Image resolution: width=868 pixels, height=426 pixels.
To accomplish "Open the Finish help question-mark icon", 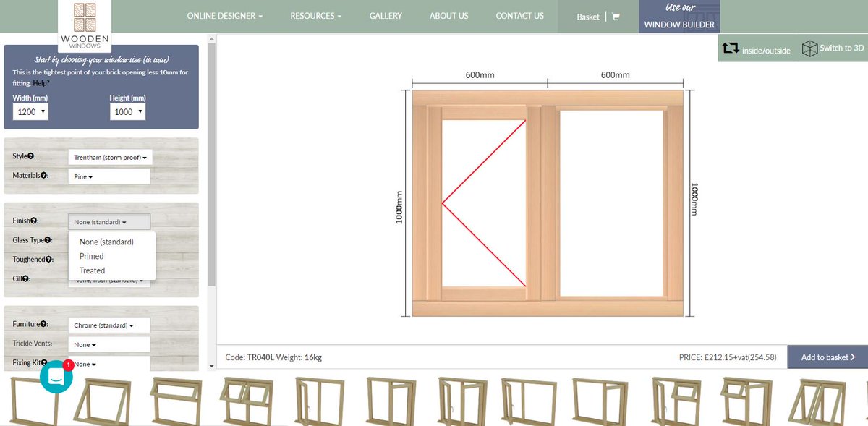I will [x=33, y=221].
